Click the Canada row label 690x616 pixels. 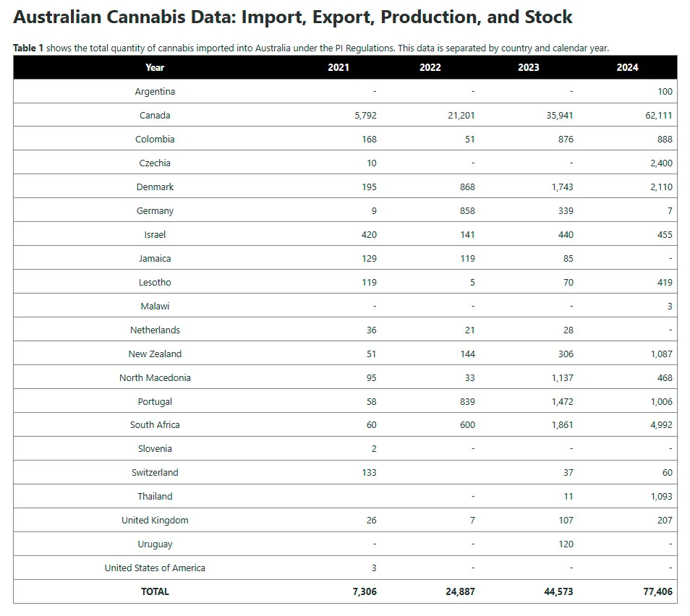[x=155, y=116]
